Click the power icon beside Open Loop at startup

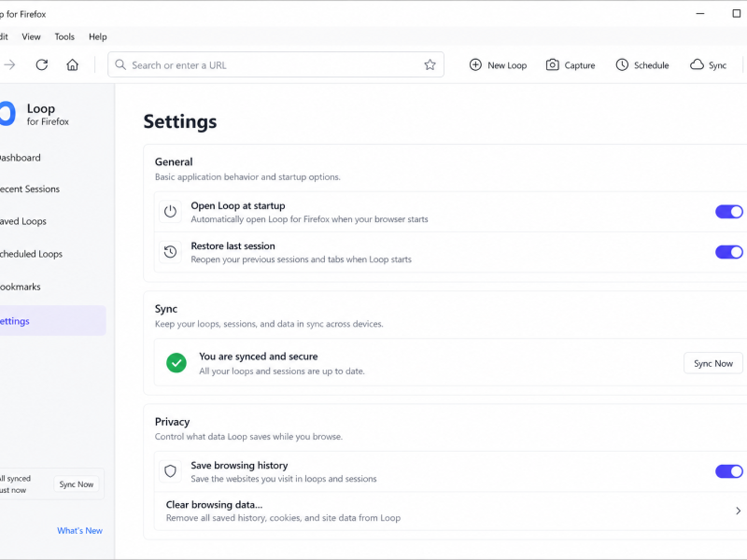[170, 212]
